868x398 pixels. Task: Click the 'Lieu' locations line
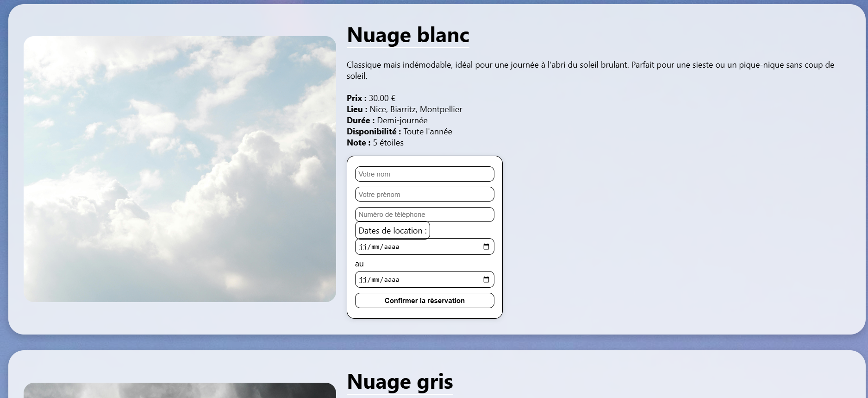click(x=404, y=109)
